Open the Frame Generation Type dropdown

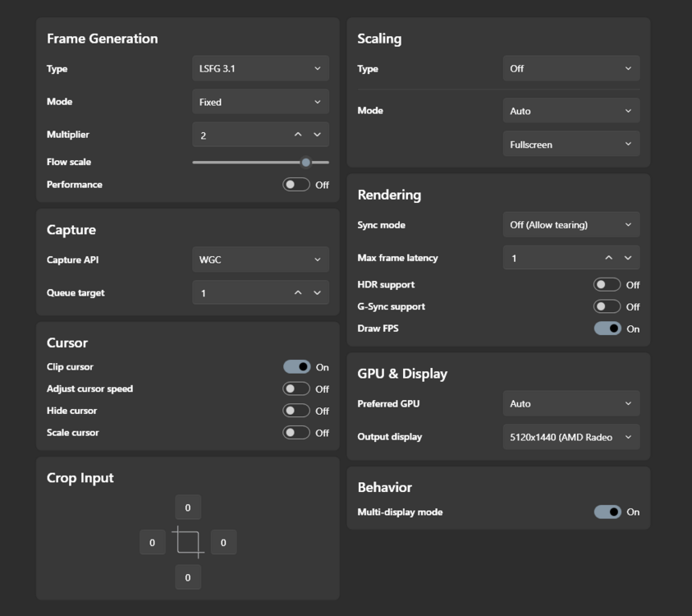[x=260, y=69]
